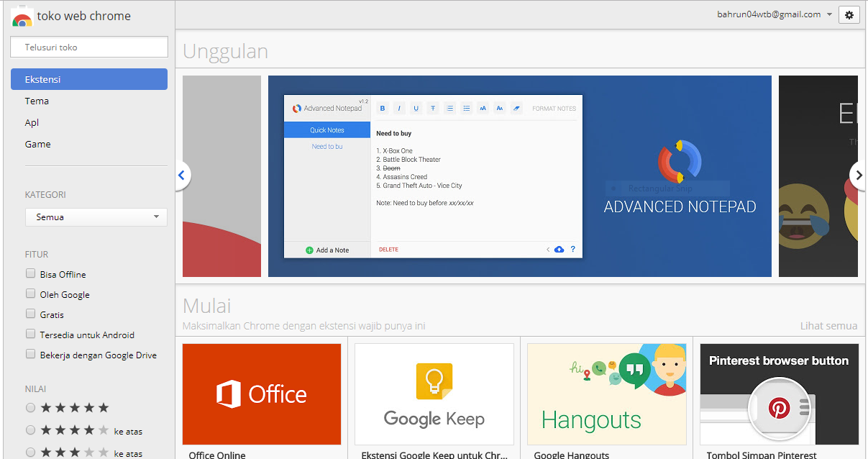Image resolution: width=868 pixels, height=459 pixels.
Task: Click the eraser icon in Advanced Notepad toolbar
Action: [516, 109]
